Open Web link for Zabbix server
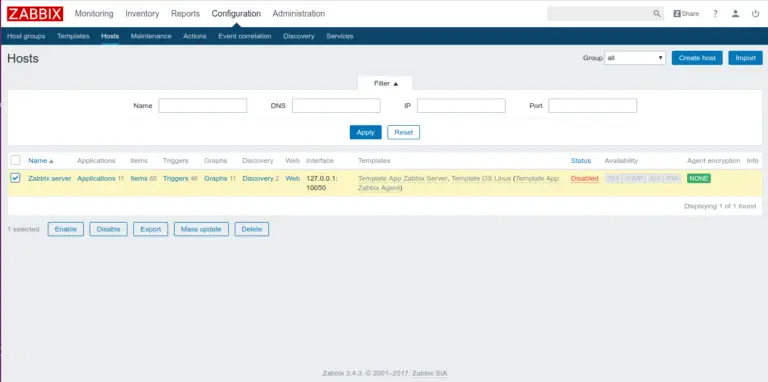Image resolution: width=768 pixels, height=382 pixels. tap(292, 179)
